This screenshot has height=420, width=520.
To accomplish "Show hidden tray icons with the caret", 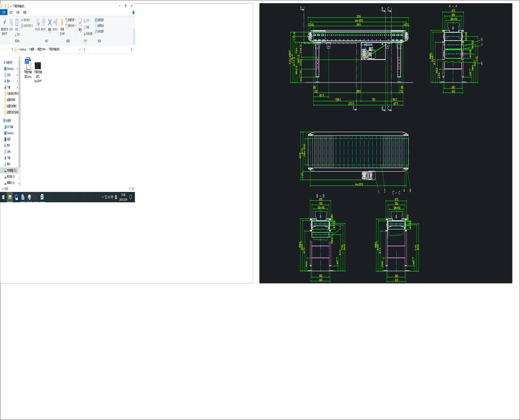I will (x=103, y=197).
